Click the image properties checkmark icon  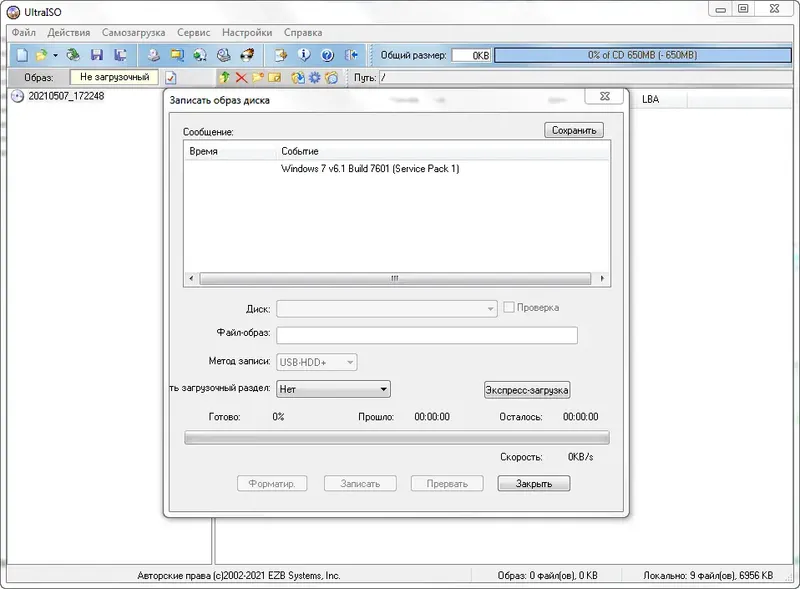pyautogui.click(x=171, y=78)
